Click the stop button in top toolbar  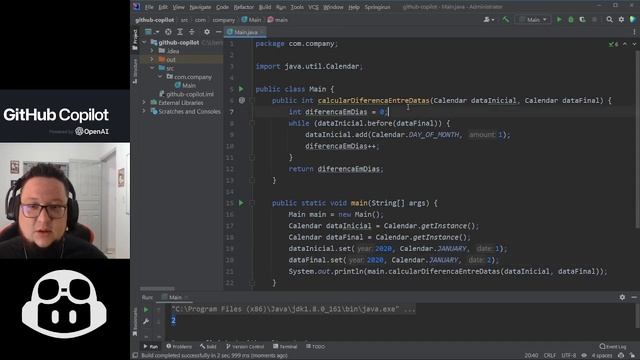pyautogui.click(x=594, y=20)
